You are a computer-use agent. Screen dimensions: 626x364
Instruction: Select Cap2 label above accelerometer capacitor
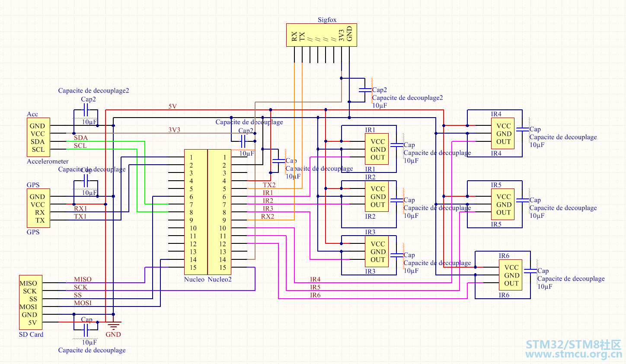pyautogui.click(x=88, y=99)
